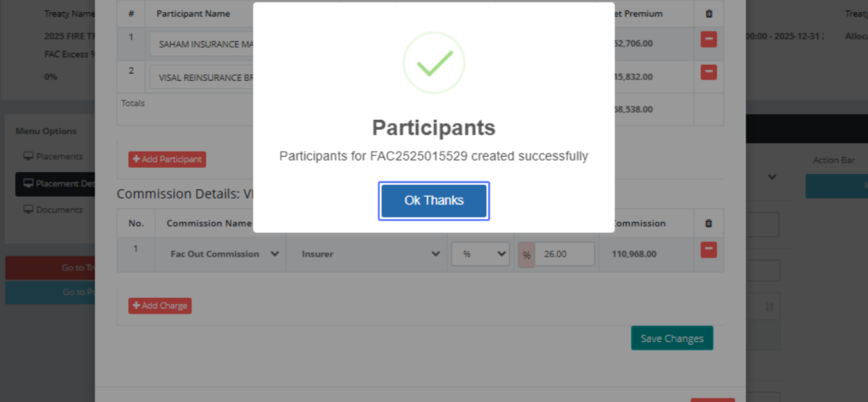Screen dimensions: 868x402
Task: Click the green success checkmark icon
Action: (434, 63)
